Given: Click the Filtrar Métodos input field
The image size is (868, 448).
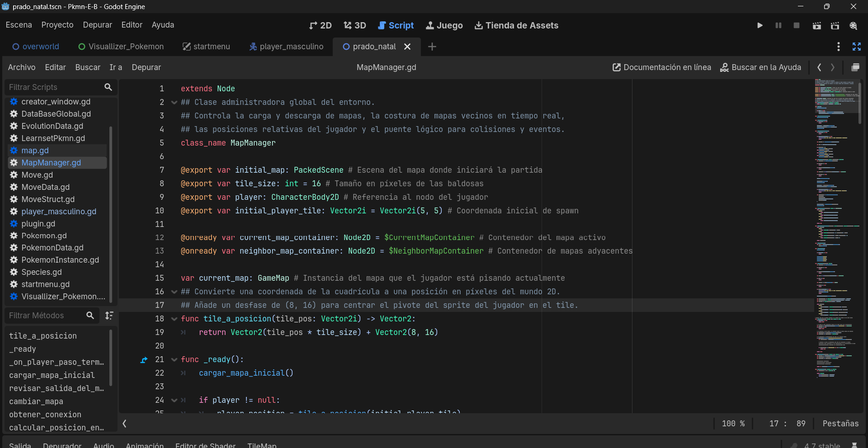Looking at the screenshot, I should pos(45,315).
